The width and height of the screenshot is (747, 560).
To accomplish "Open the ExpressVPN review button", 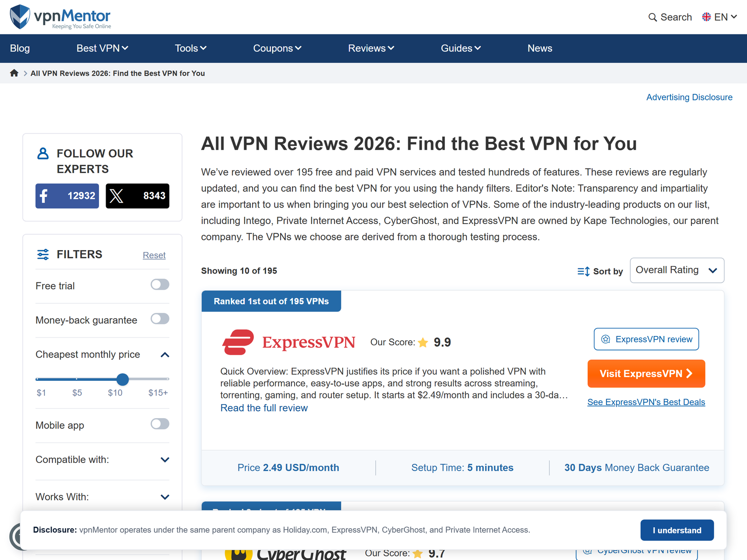I will click(x=646, y=339).
